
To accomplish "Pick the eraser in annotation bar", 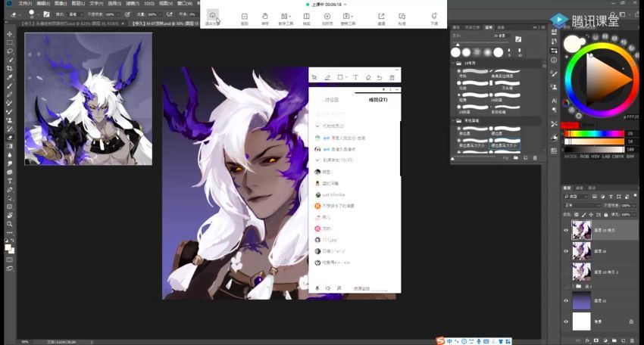I will click(368, 77).
